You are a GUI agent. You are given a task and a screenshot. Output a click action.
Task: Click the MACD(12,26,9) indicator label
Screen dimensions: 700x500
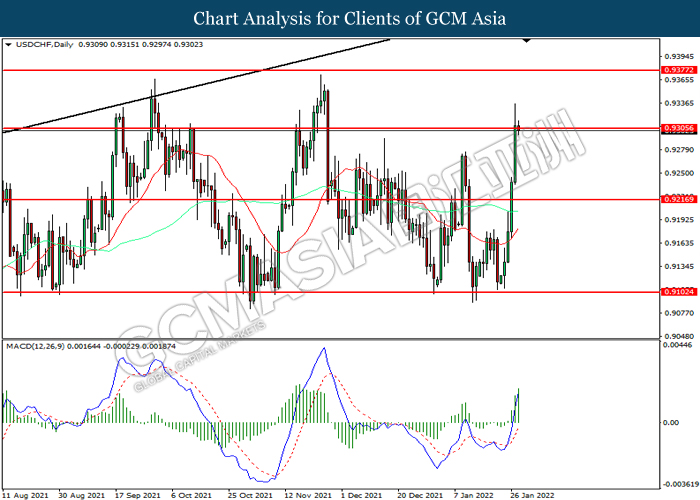[x=35, y=346]
